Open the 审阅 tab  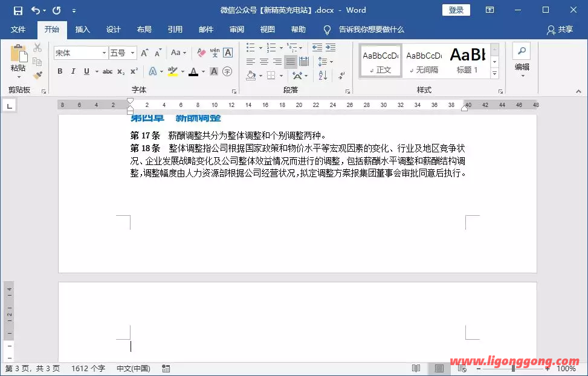point(237,29)
